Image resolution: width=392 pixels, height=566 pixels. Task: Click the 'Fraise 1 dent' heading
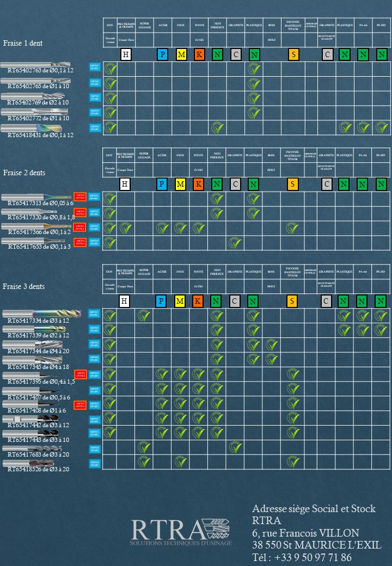23,43
